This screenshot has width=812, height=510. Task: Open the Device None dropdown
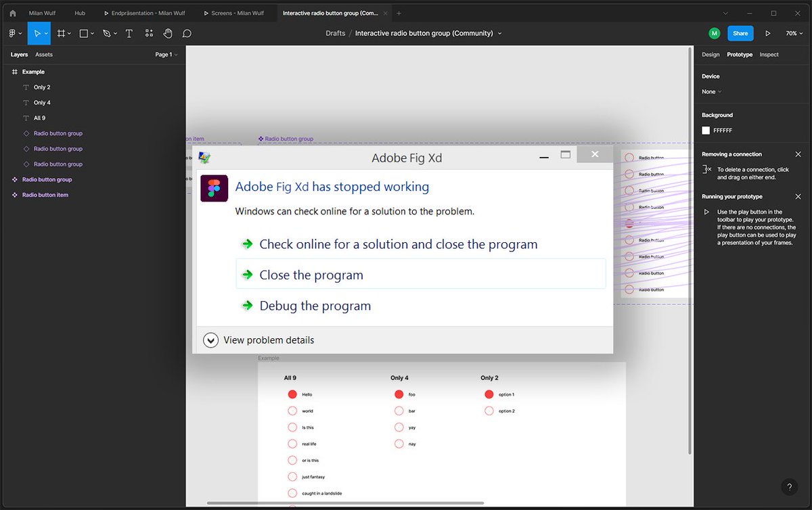[x=711, y=91]
